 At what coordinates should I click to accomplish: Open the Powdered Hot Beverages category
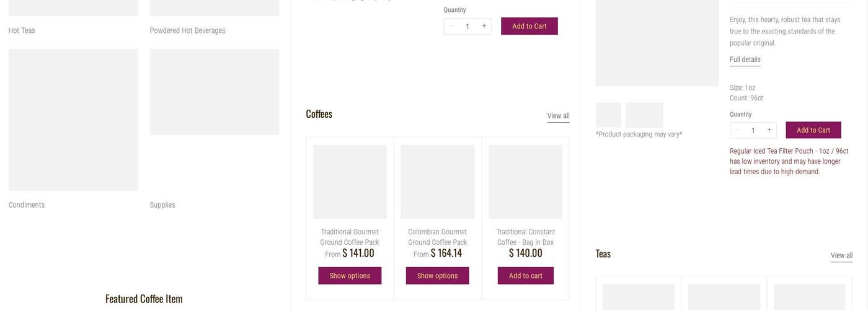tap(187, 30)
